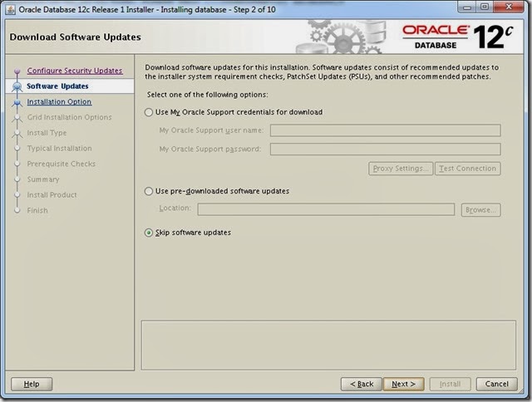Select Skip software updates radio button

(x=149, y=233)
